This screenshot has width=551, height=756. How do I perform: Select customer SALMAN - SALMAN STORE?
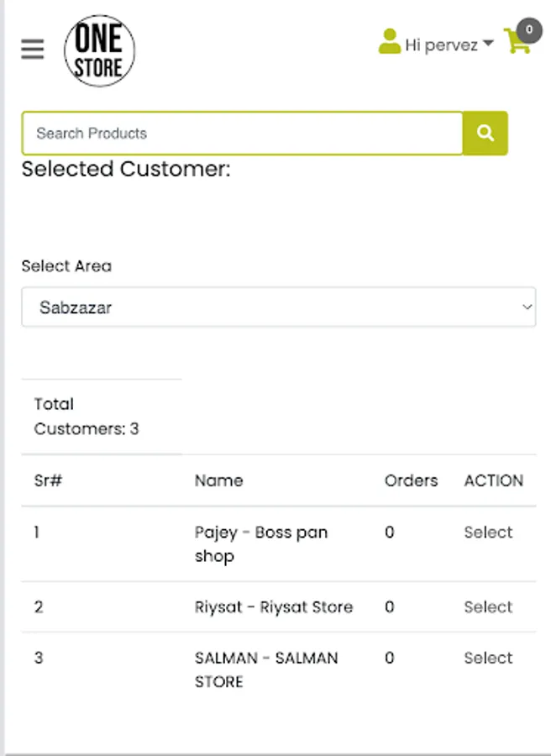point(488,658)
